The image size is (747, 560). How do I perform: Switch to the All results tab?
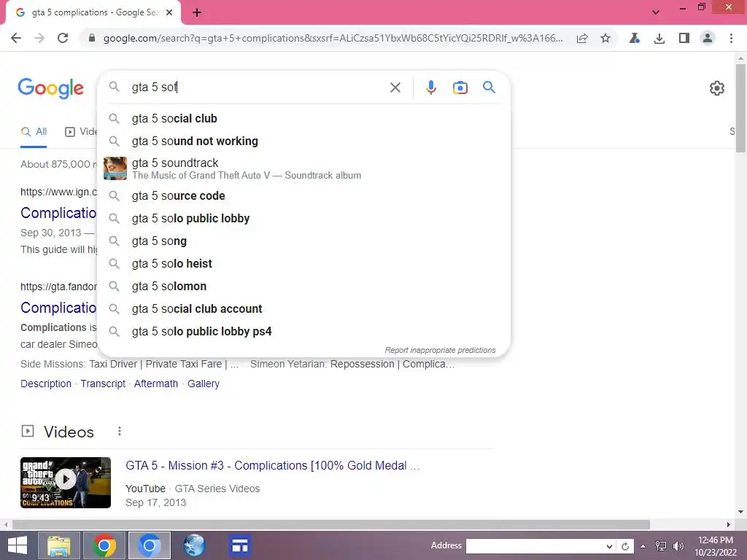coord(34,132)
